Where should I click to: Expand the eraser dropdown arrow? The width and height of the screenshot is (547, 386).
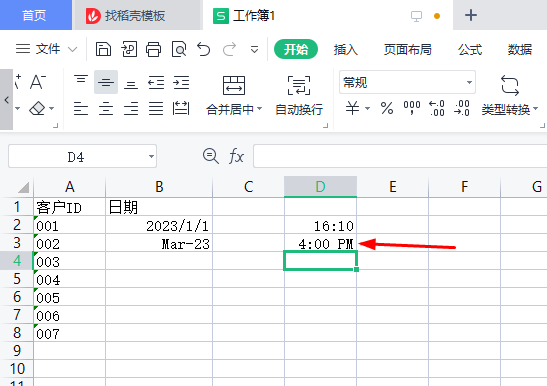tap(52, 109)
